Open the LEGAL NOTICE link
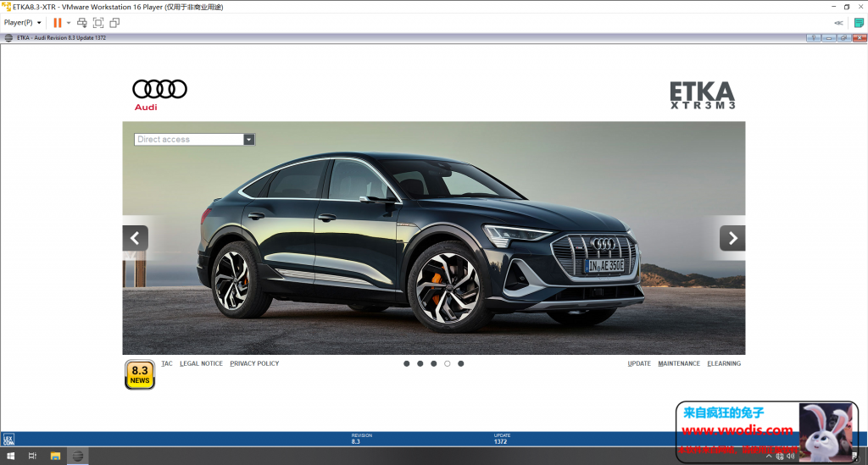The image size is (868, 465). 201,363
